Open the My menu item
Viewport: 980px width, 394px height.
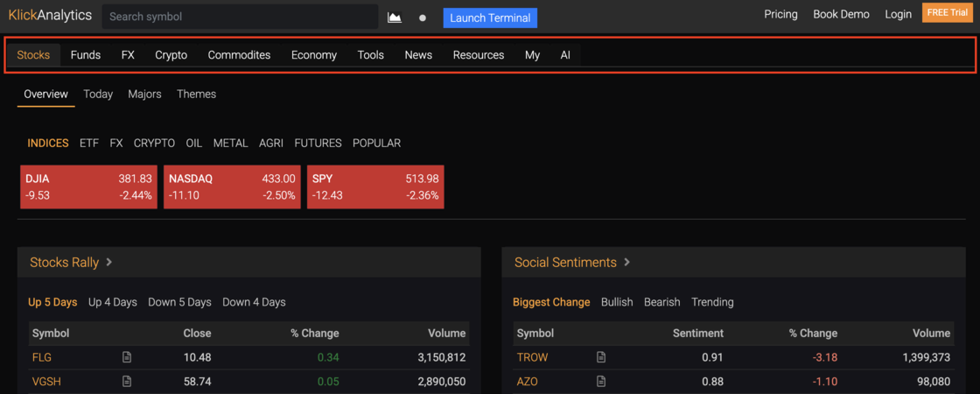(x=533, y=55)
